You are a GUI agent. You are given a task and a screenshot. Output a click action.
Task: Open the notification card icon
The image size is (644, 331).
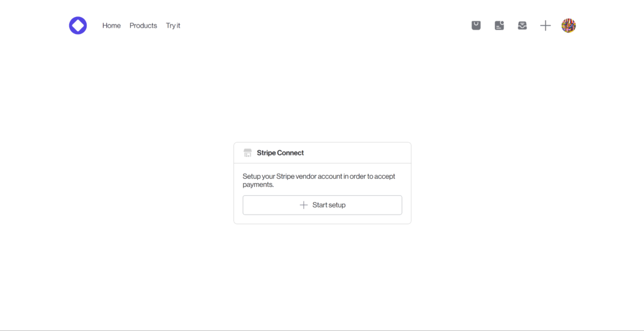[x=499, y=26]
